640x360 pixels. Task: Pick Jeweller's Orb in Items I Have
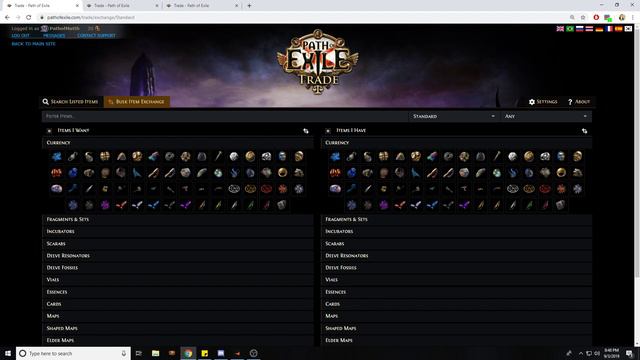coord(448,156)
